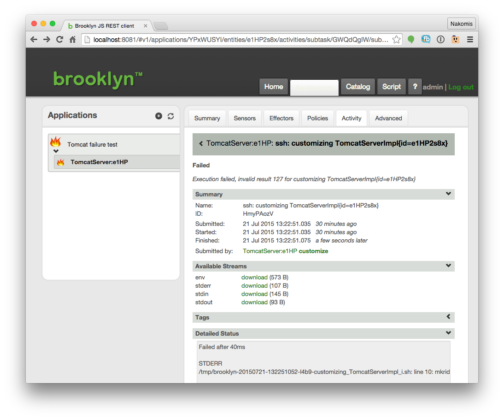Click the fire icon for Tomcat failure test

(x=56, y=142)
